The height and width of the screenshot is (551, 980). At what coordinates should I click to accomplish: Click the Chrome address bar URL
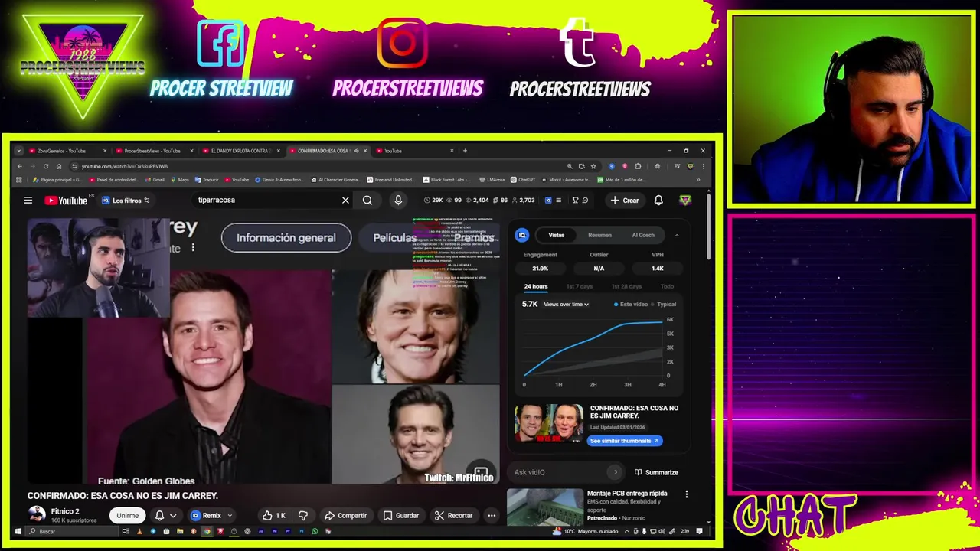pos(125,166)
